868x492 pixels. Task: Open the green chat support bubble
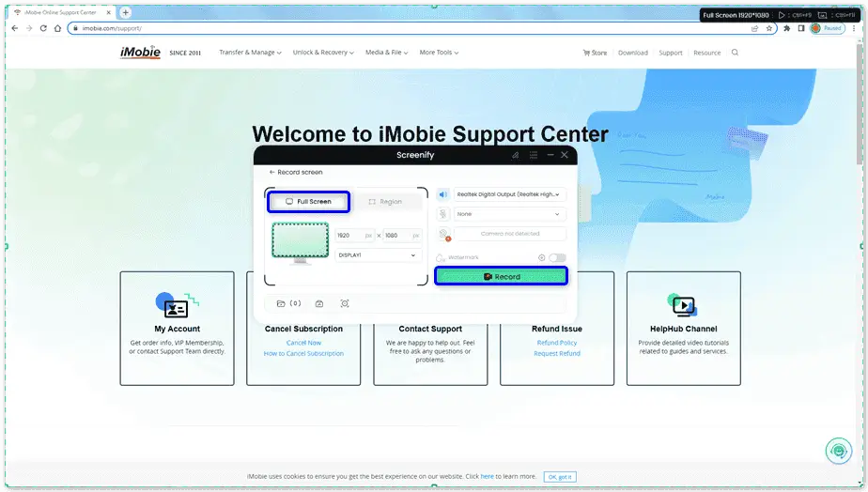[x=839, y=452]
